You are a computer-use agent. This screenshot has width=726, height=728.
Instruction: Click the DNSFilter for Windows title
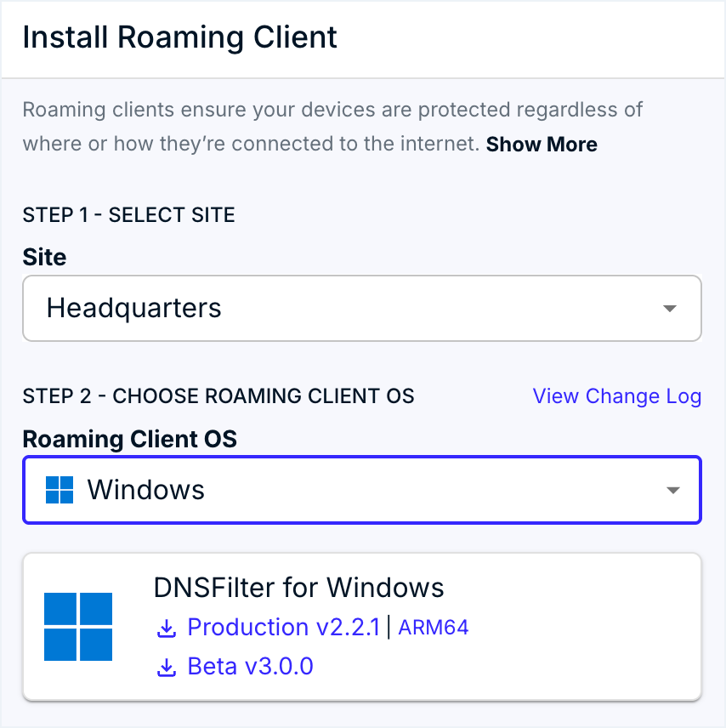coord(298,588)
